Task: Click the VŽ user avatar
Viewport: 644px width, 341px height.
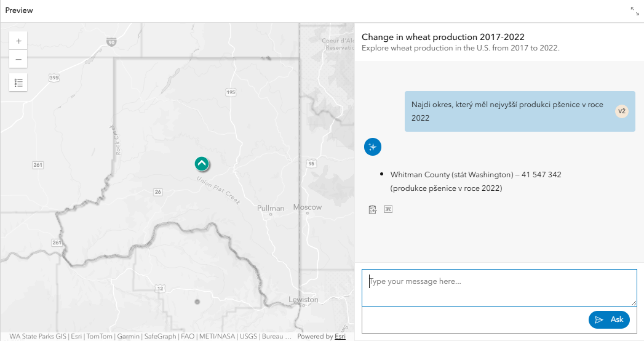Action: point(622,111)
